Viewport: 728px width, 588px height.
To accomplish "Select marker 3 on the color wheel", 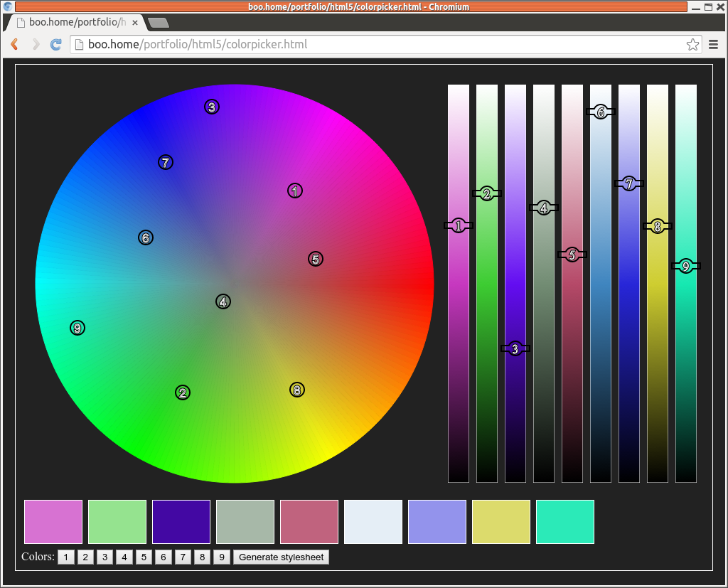I will click(x=212, y=107).
